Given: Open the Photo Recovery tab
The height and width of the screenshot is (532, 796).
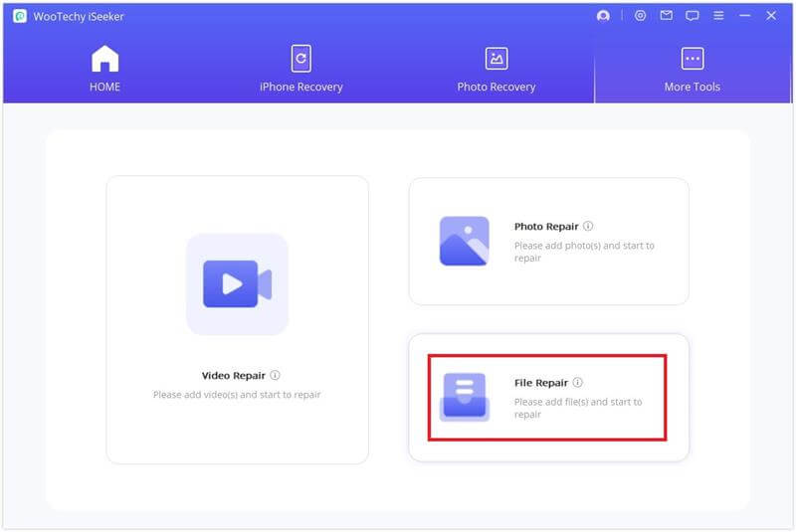Looking at the screenshot, I should coord(496,69).
